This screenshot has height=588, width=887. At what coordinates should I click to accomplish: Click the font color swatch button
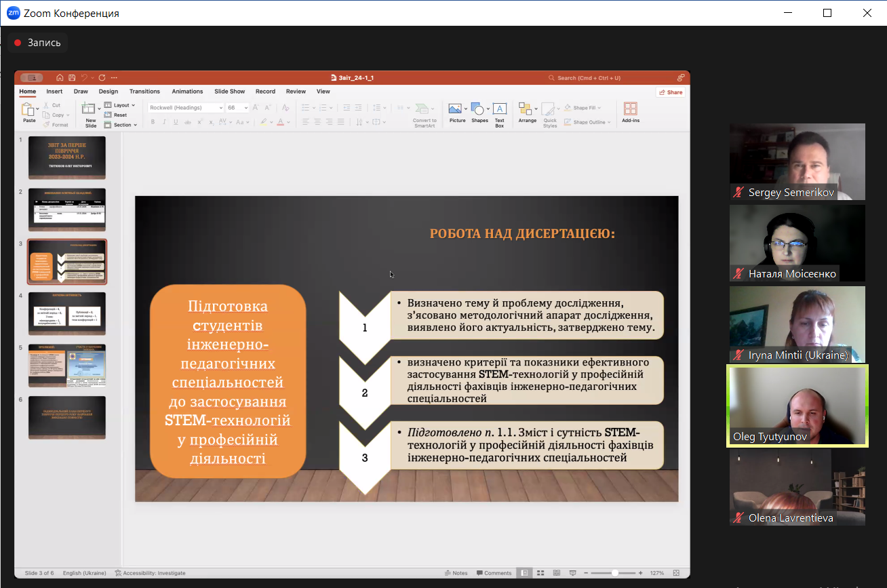(281, 122)
